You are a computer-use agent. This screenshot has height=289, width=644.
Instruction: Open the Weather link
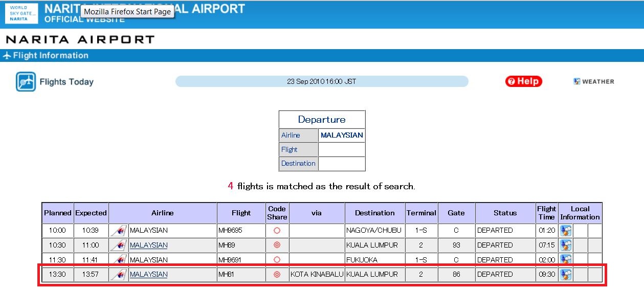pyautogui.click(x=594, y=81)
